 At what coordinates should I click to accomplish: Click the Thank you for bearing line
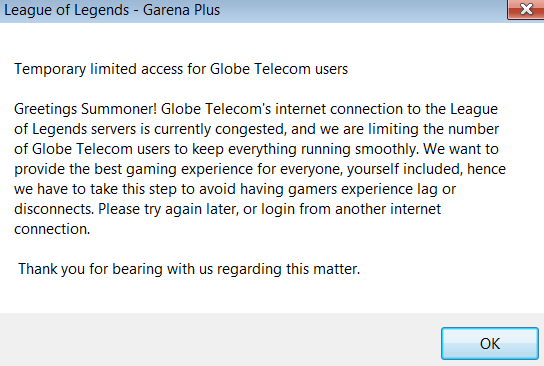click(189, 269)
